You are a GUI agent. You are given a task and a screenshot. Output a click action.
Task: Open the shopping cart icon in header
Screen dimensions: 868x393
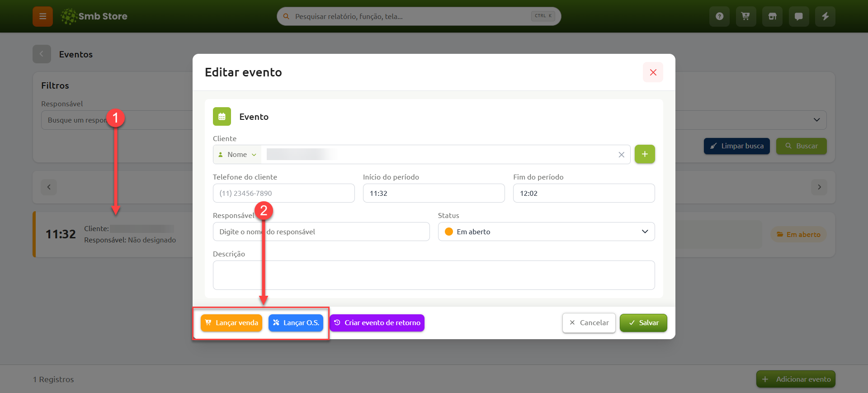tap(746, 16)
